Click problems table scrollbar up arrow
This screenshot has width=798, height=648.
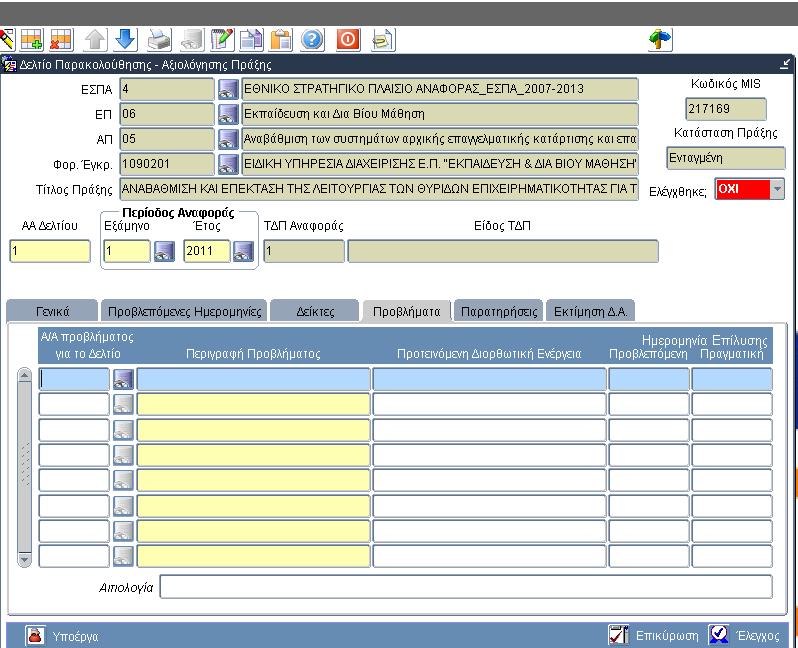[x=24, y=375]
